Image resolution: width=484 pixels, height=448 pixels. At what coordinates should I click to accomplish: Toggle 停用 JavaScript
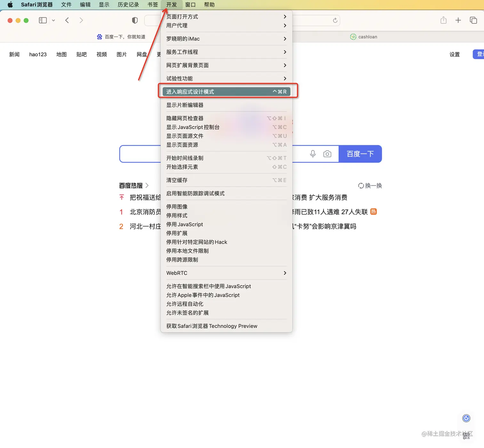coord(226,224)
